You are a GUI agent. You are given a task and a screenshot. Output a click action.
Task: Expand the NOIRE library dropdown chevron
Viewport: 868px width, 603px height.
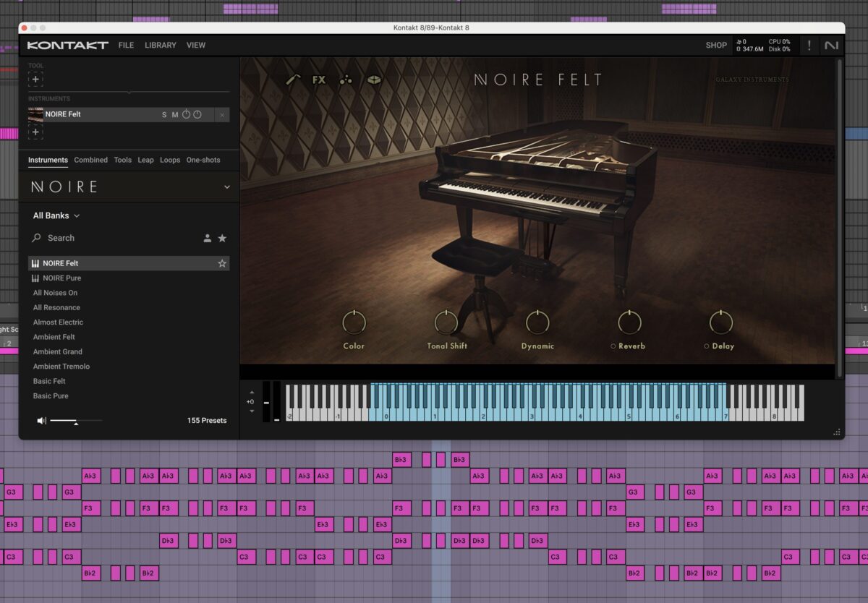click(226, 187)
